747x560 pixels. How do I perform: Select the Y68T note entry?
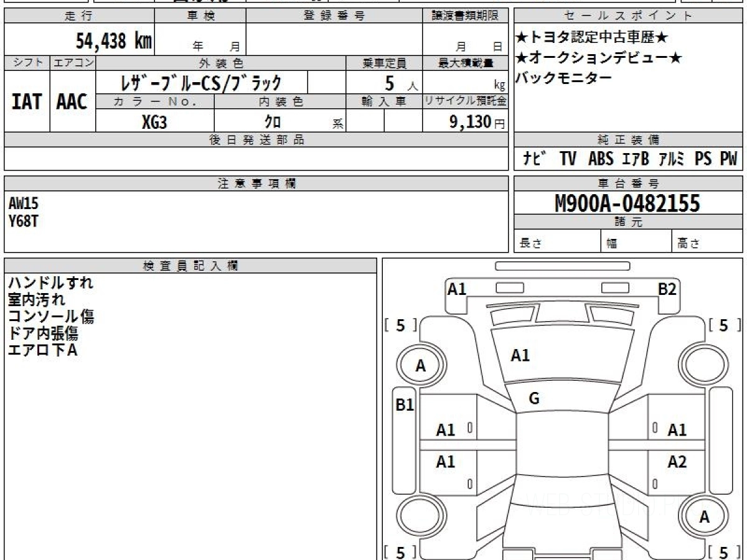pyautogui.click(x=24, y=220)
